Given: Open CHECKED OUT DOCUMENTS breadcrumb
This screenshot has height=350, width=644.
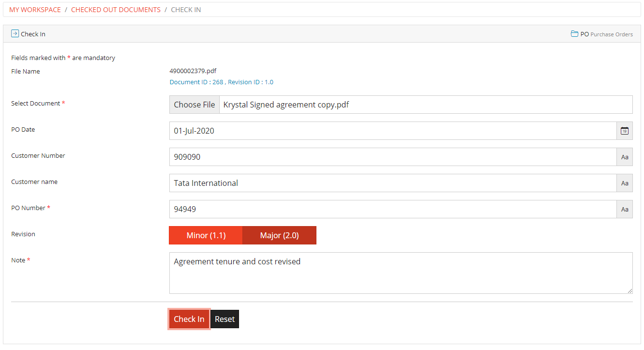Looking at the screenshot, I should point(116,10).
